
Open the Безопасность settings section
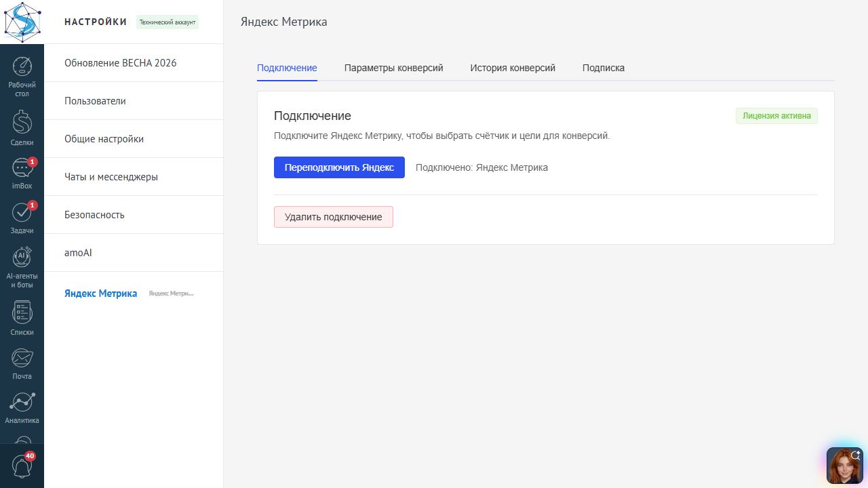[x=134, y=215]
